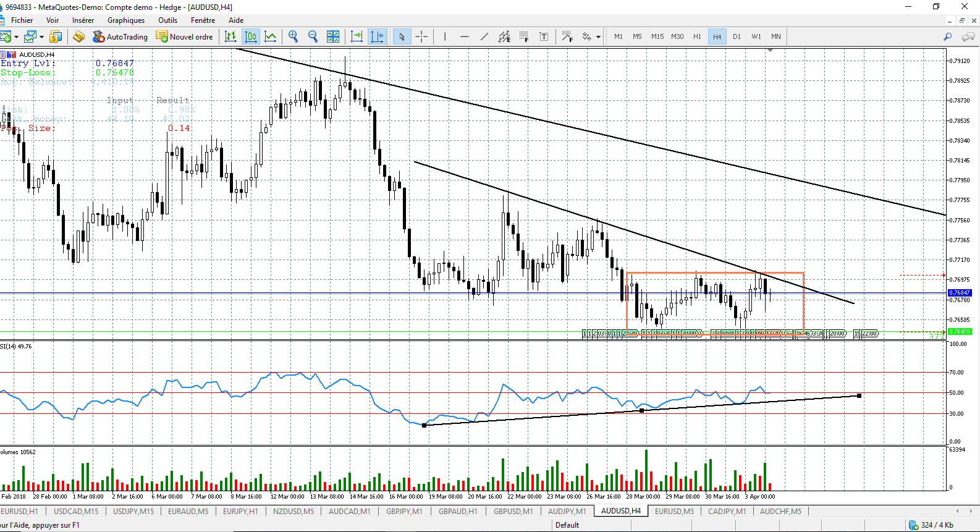Expand the new chart dropdown arrow

tap(16, 37)
